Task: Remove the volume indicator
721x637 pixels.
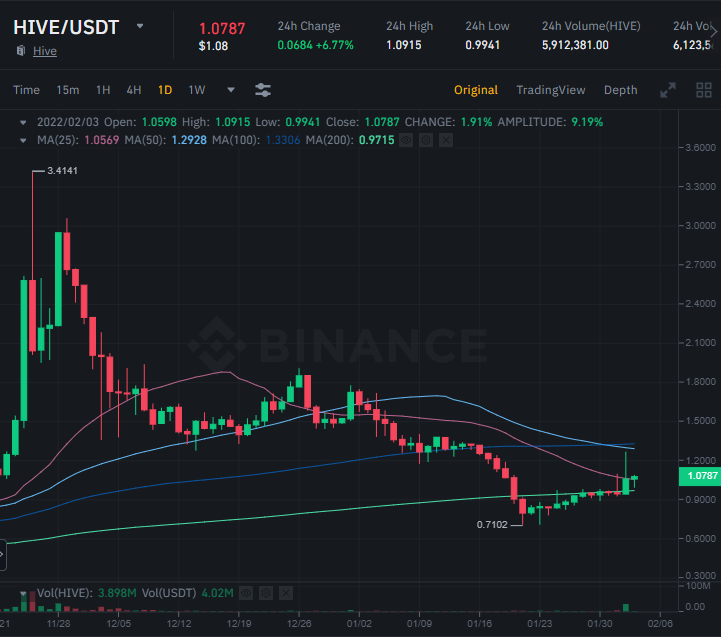Action: click(x=286, y=593)
